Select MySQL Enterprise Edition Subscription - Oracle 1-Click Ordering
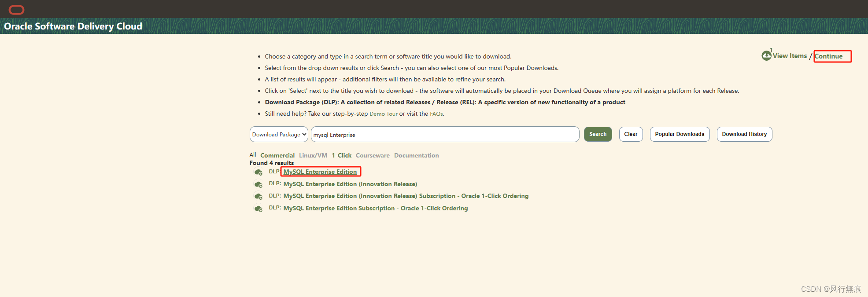868x297 pixels. pos(375,208)
